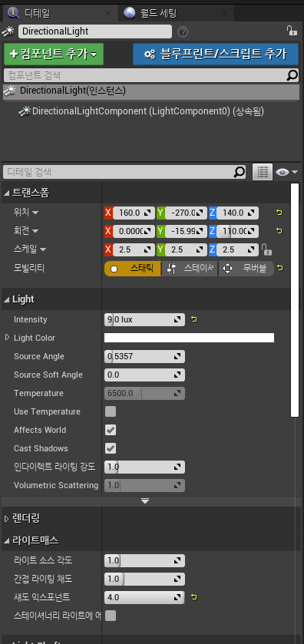The image size is (304, 644).
Task: Collapse the Light section
Action: pyautogui.click(x=7, y=300)
